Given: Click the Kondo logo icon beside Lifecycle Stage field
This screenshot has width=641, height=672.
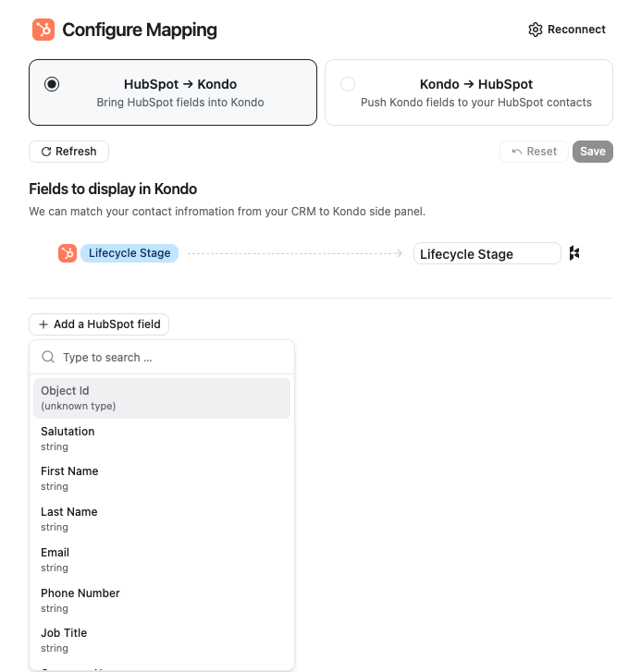Looking at the screenshot, I should pos(574,253).
